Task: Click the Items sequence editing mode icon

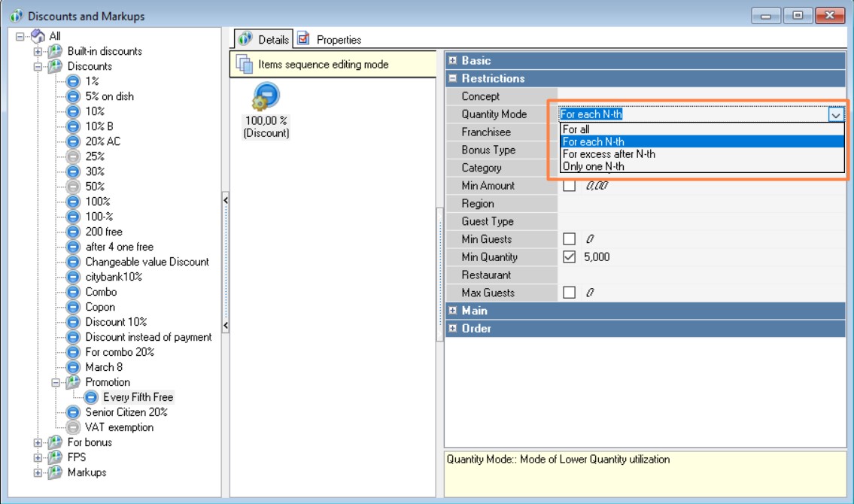Action: point(244,65)
